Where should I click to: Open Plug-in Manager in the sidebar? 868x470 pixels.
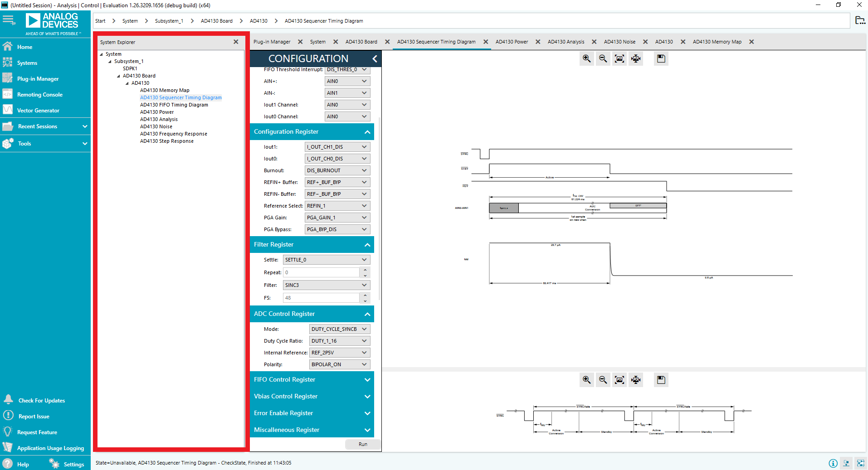click(38, 79)
